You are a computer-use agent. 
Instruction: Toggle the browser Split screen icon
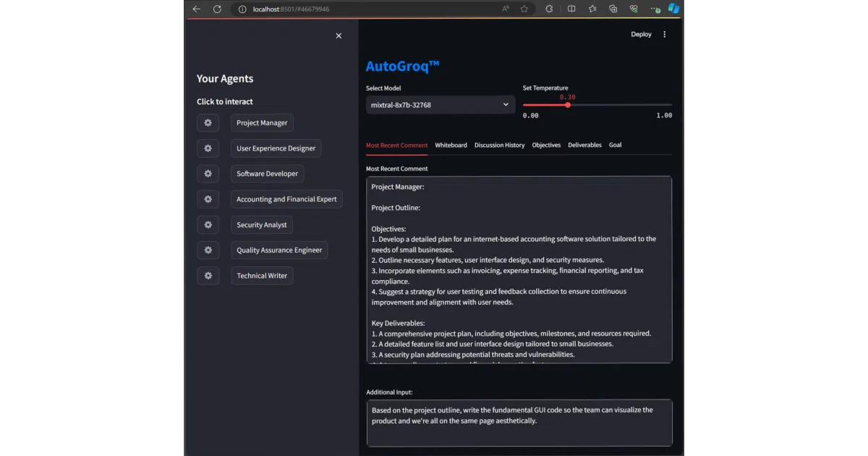click(x=571, y=9)
